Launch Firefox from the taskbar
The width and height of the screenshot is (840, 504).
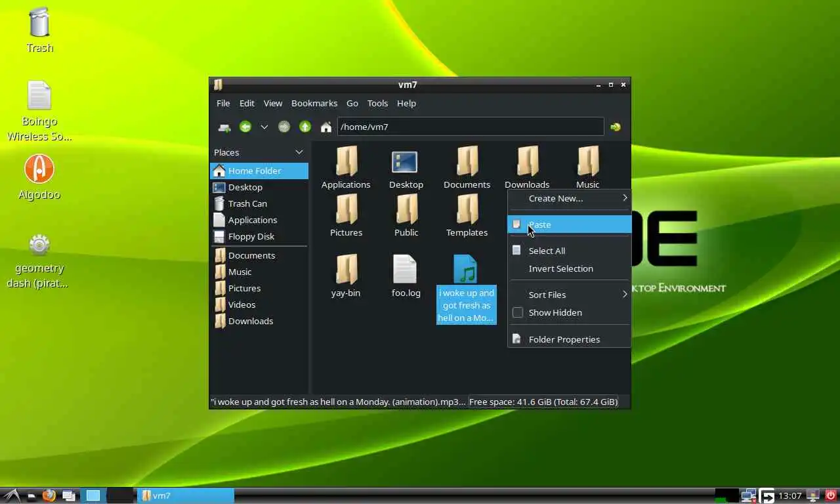(49, 495)
